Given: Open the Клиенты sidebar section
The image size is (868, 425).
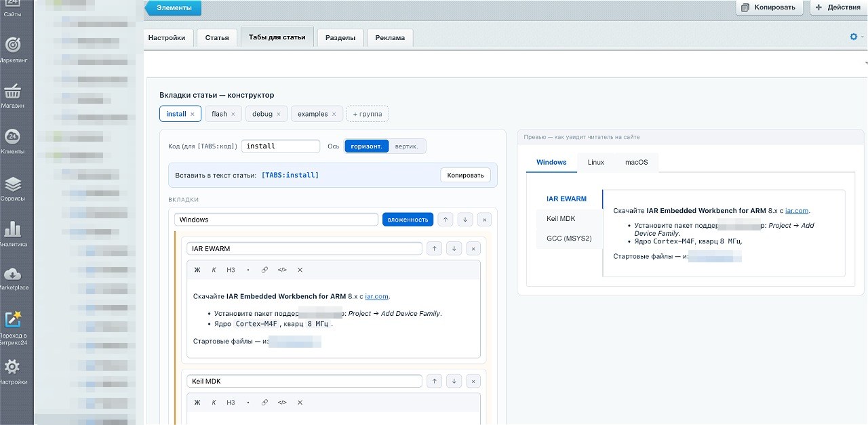Looking at the screenshot, I should click(x=12, y=142).
